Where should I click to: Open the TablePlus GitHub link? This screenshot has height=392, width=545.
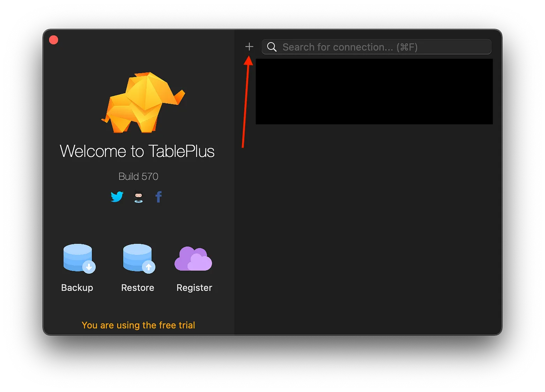139,197
